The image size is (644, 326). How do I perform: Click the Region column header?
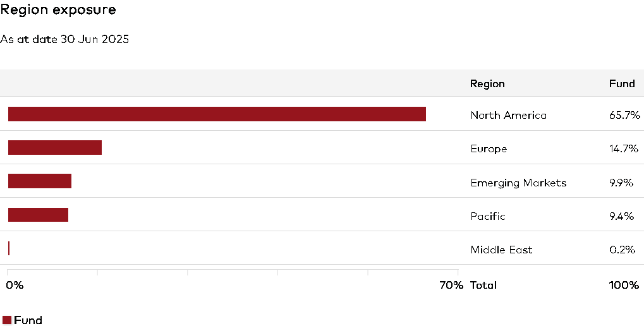(487, 83)
